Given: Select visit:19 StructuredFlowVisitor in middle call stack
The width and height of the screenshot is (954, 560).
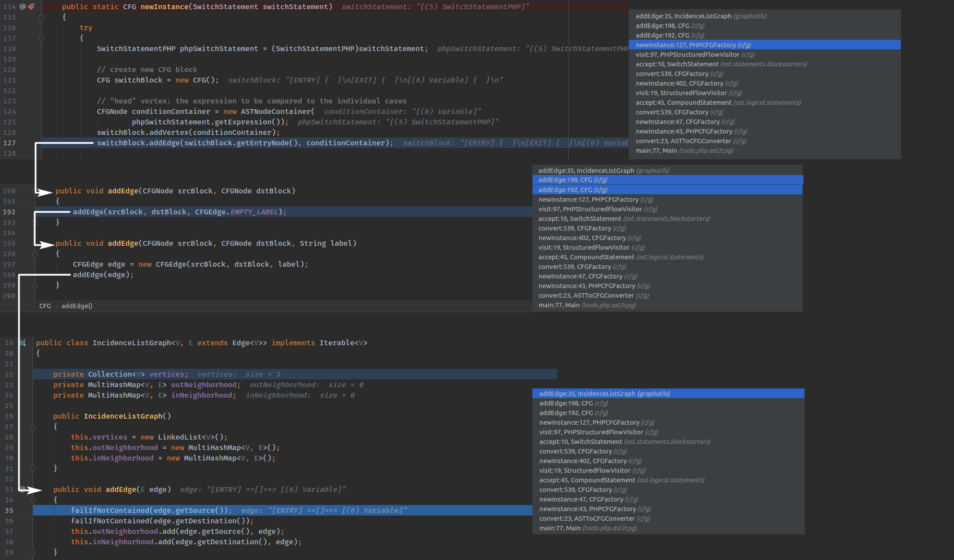Looking at the screenshot, I should click(x=668, y=247).
